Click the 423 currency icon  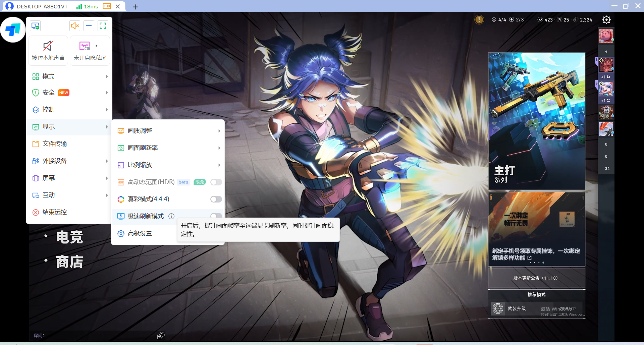click(x=540, y=20)
